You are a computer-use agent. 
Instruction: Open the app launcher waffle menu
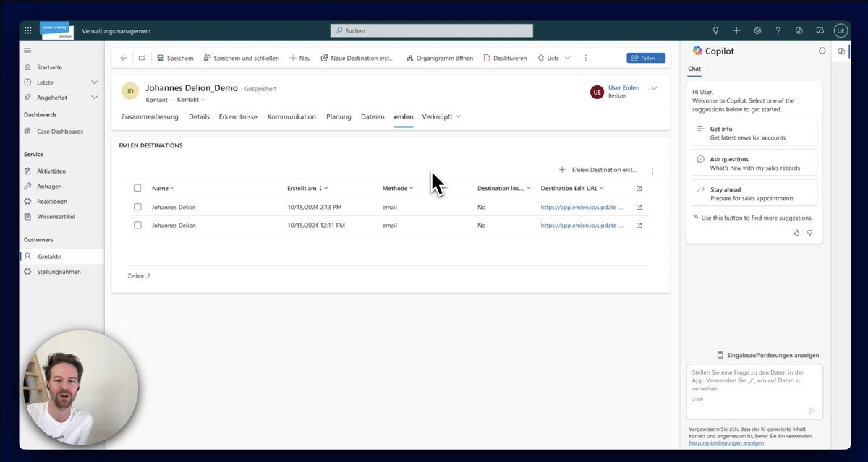click(28, 30)
